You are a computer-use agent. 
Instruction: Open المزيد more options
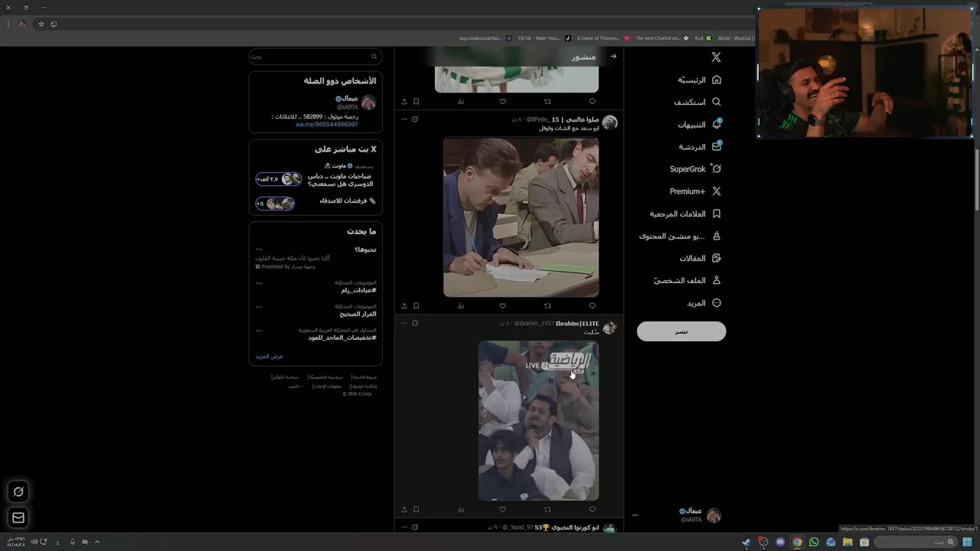704,303
